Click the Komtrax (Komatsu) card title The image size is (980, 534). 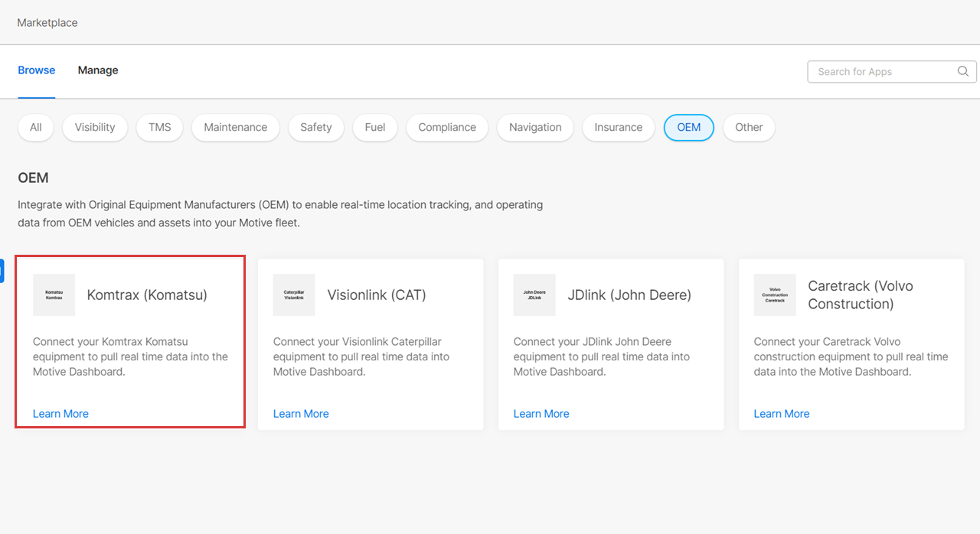tap(147, 295)
